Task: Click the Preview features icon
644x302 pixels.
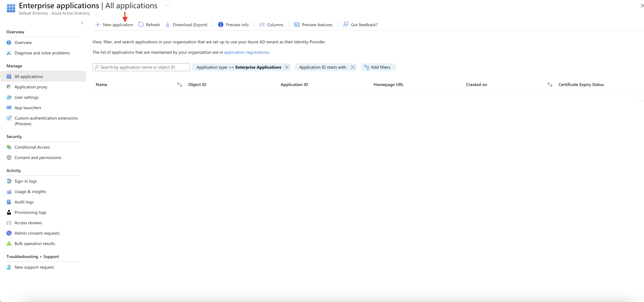Action: pyautogui.click(x=297, y=24)
